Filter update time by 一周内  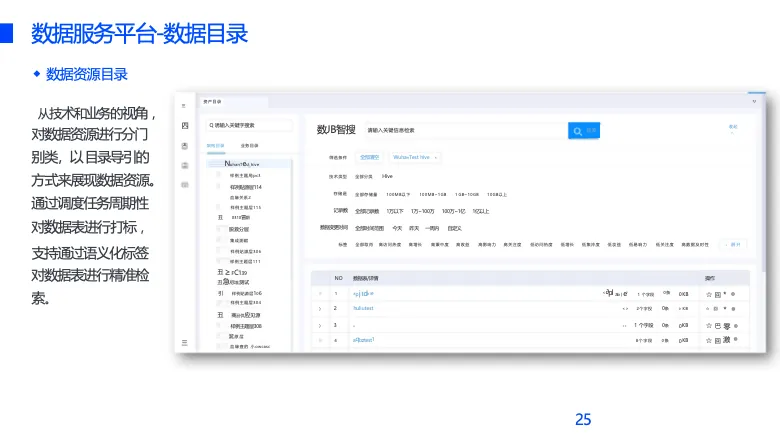tap(432, 228)
